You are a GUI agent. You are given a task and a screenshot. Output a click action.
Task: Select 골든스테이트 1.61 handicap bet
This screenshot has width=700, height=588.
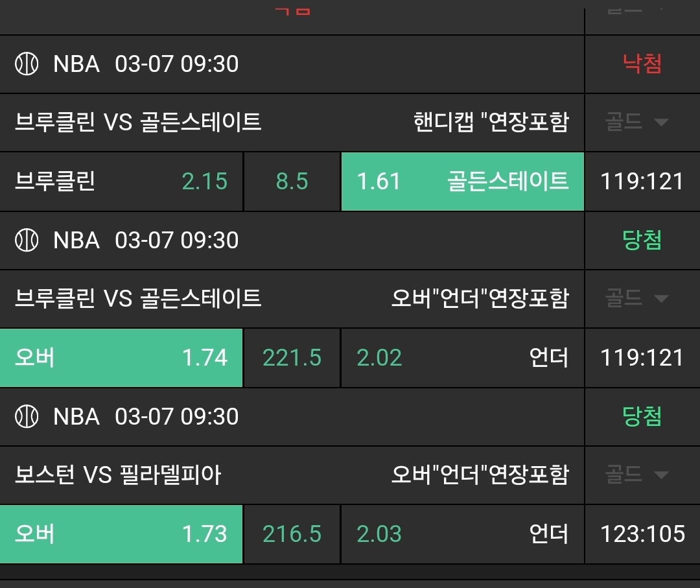click(463, 182)
